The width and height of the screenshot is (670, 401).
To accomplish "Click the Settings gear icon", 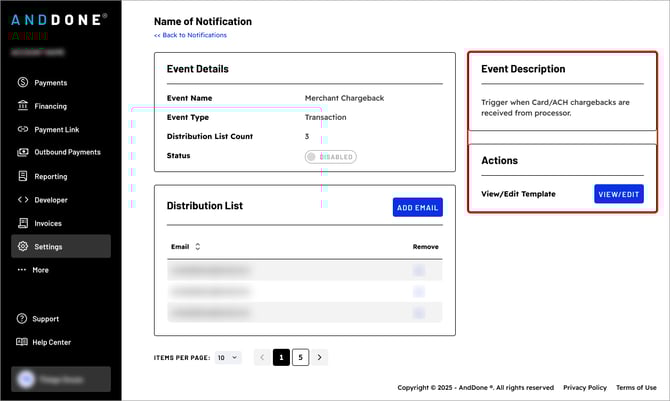I will pos(23,246).
